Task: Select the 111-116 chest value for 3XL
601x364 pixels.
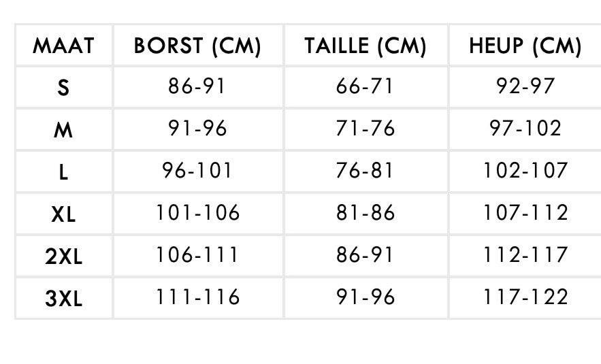Action: coord(198,297)
